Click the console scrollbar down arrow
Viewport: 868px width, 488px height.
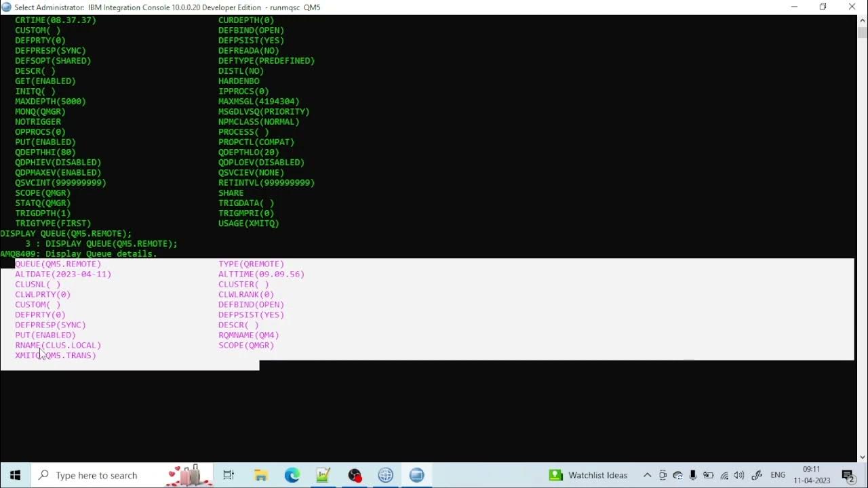pyautogui.click(x=862, y=457)
